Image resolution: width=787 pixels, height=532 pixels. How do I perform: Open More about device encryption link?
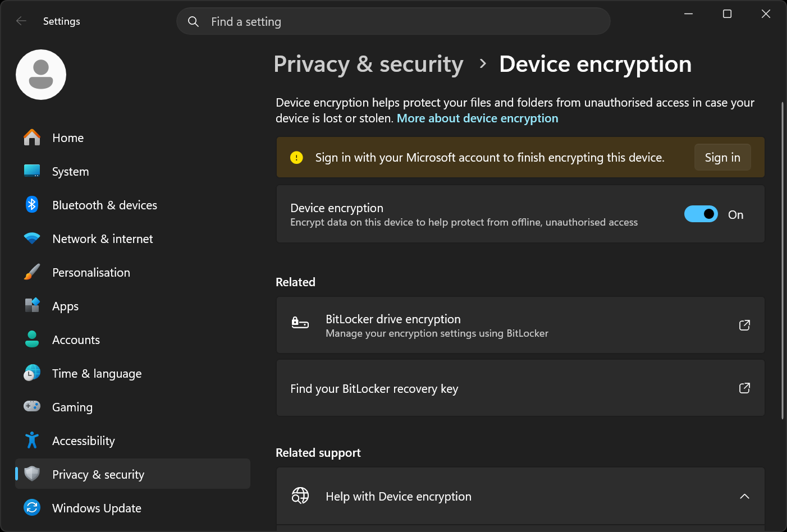point(477,118)
